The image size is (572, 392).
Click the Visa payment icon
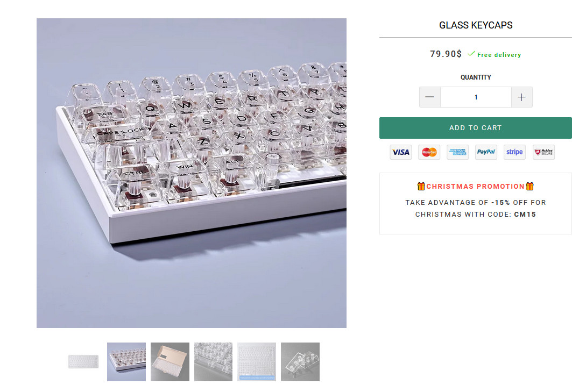pos(400,152)
